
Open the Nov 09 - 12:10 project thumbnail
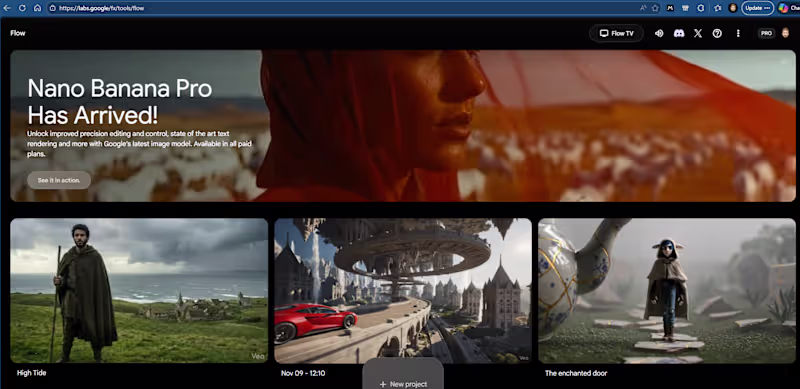pos(403,290)
